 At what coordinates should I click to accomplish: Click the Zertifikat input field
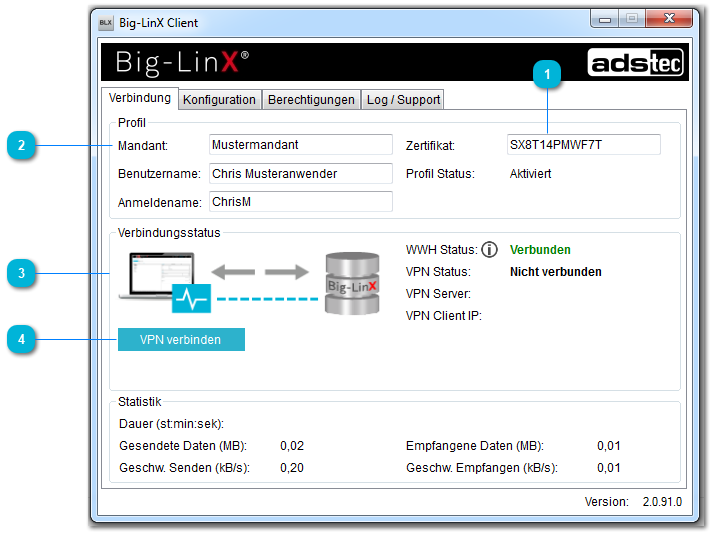point(584,145)
